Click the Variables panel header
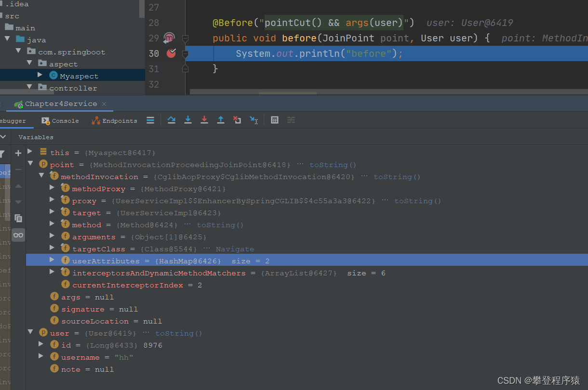 tap(36, 137)
